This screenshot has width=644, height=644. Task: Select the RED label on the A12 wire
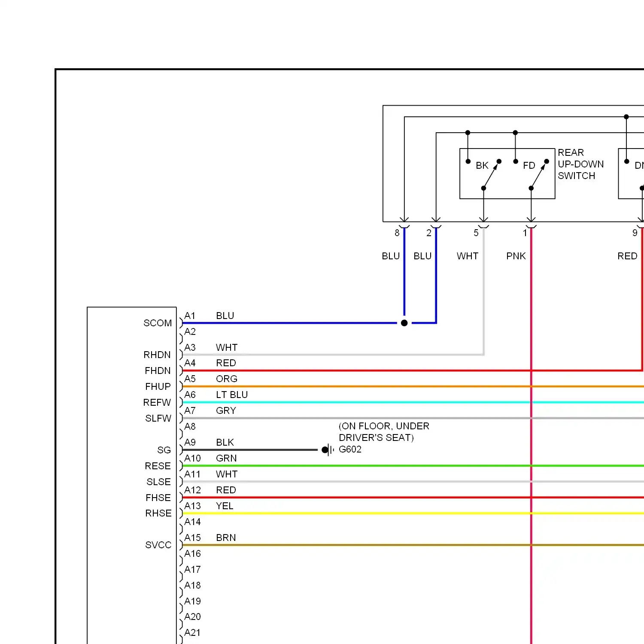[x=226, y=490]
